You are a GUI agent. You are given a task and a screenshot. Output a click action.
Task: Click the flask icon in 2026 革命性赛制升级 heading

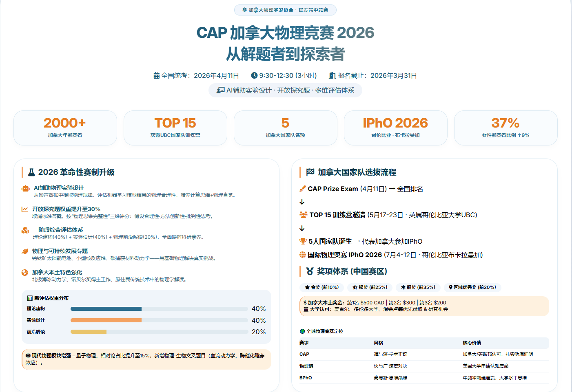(31, 172)
